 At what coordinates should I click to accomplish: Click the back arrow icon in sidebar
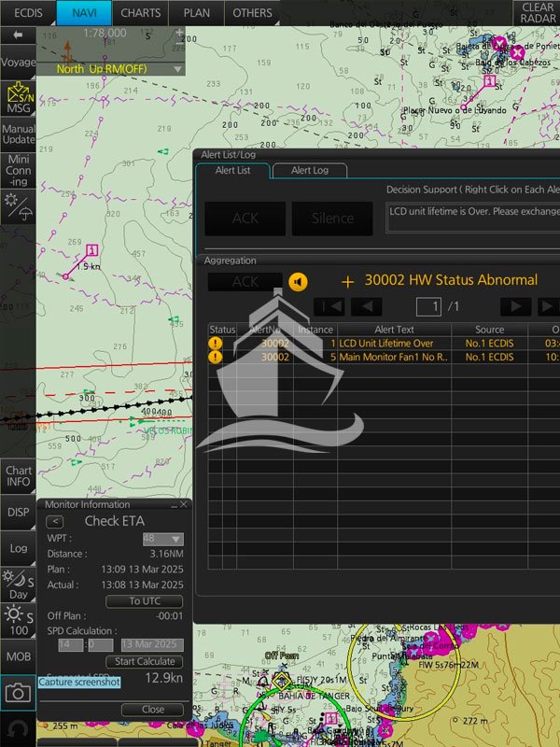click(18, 35)
